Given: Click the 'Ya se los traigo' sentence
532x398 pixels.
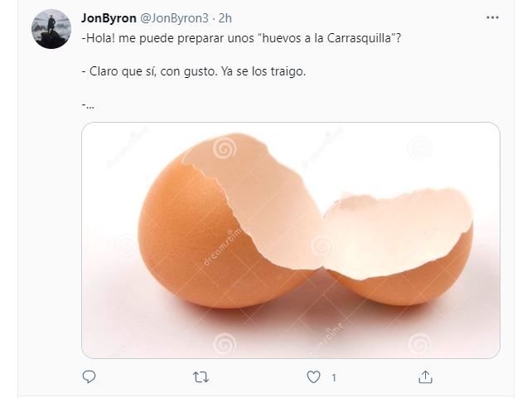Looking at the screenshot, I should point(264,71).
